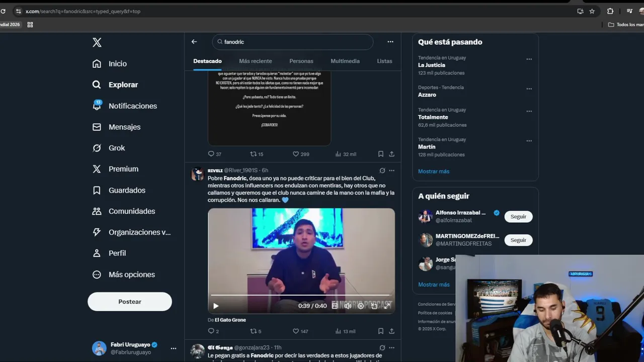This screenshot has width=644, height=362.
Task: Share the post with 147 likes
Action: (391, 331)
